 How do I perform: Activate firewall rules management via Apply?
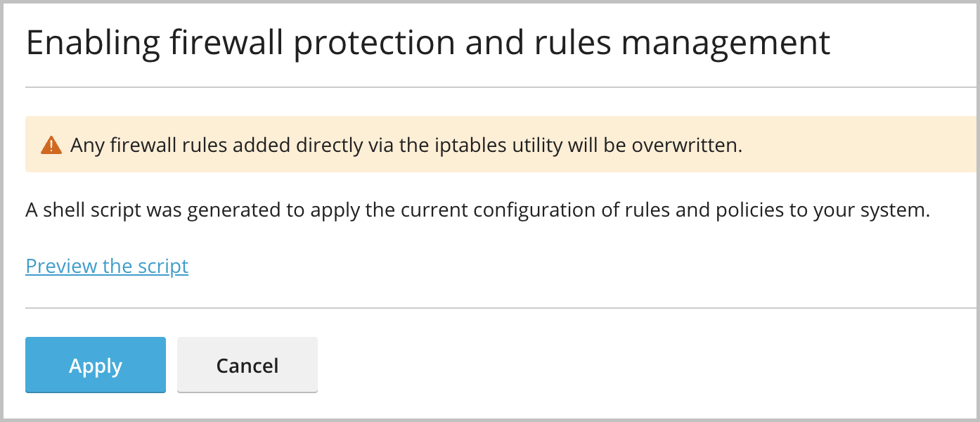(x=95, y=365)
